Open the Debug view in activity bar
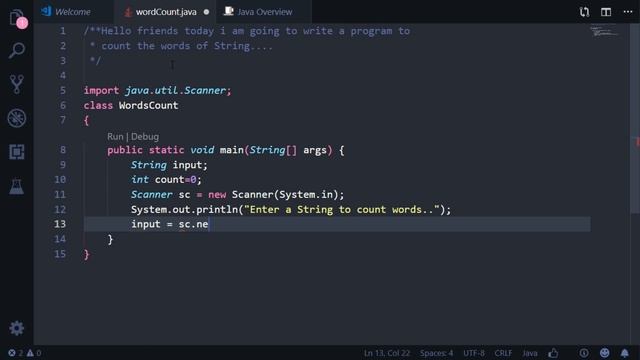The width and height of the screenshot is (640, 360). click(17, 118)
